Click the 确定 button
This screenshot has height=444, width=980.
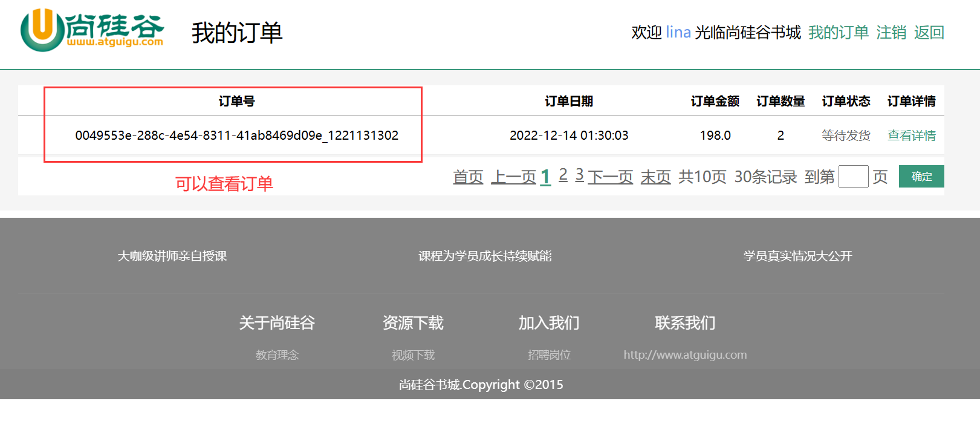tap(921, 177)
